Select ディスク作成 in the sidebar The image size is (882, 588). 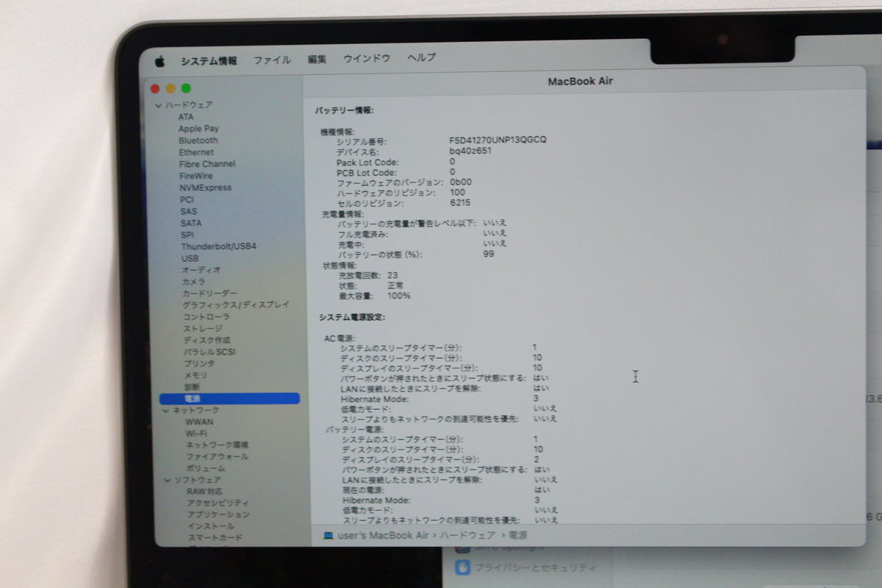click(x=207, y=340)
